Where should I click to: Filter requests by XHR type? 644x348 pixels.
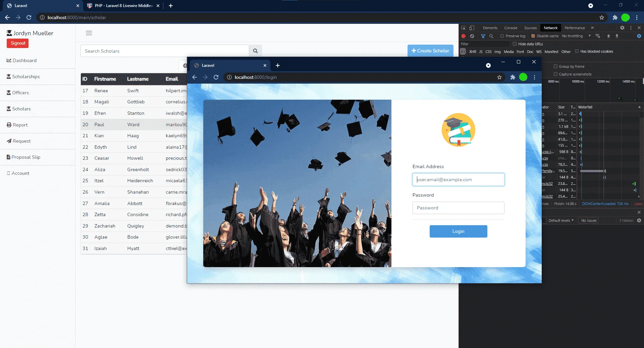pos(473,52)
